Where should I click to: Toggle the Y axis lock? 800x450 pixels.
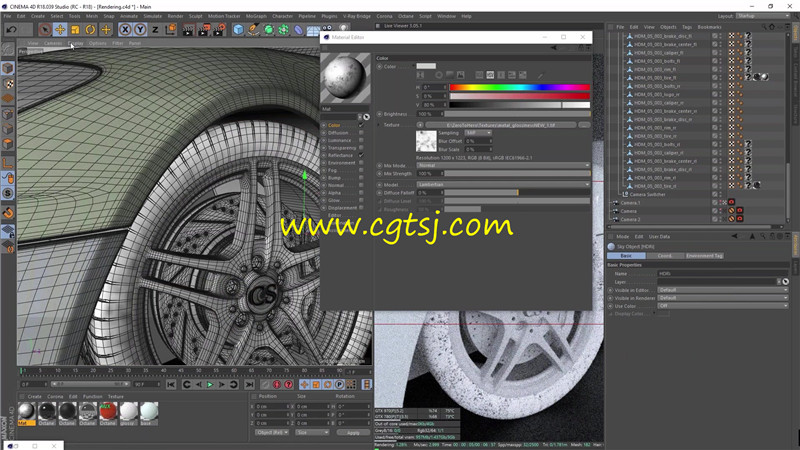tap(140, 30)
